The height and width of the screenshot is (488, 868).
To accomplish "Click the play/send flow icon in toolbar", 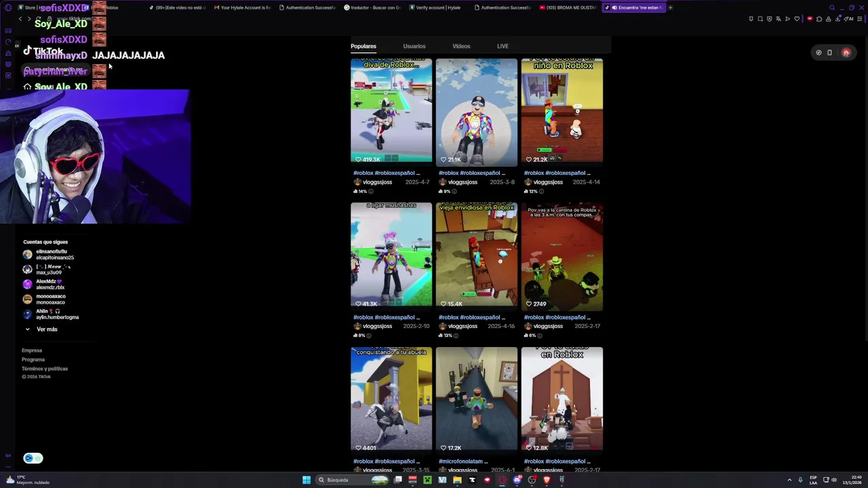I will pyautogui.click(x=787, y=19).
